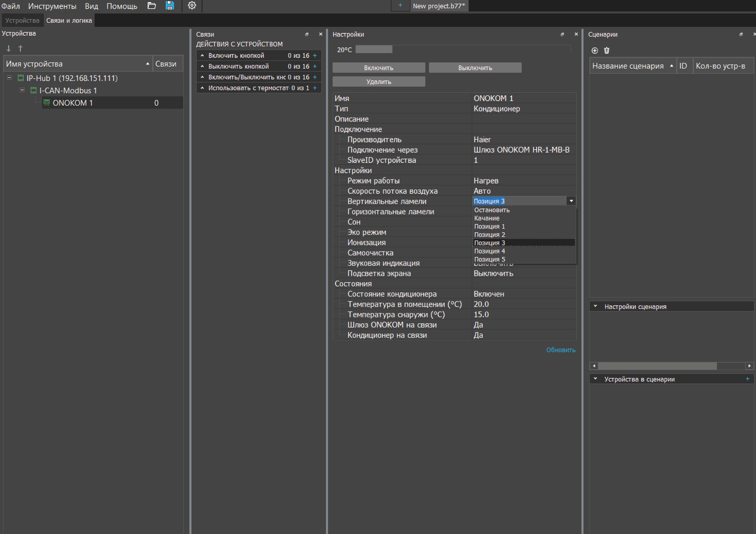Collapse the I-CAN-Modbus 1 tree node
The image size is (756, 534).
click(x=22, y=91)
